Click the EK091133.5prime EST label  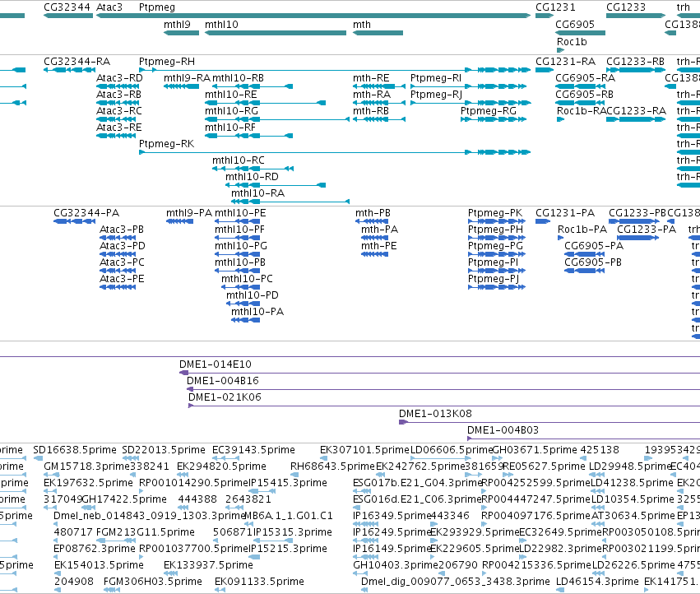259,582
